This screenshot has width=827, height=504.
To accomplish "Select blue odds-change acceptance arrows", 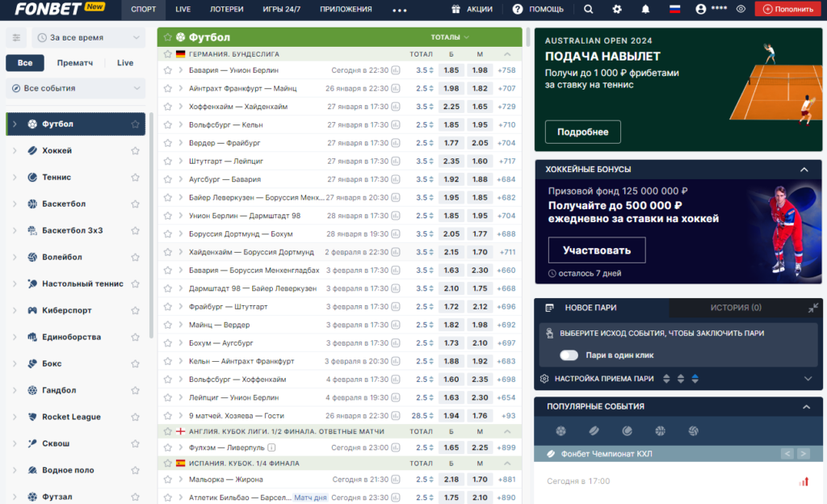I will [695, 379].
